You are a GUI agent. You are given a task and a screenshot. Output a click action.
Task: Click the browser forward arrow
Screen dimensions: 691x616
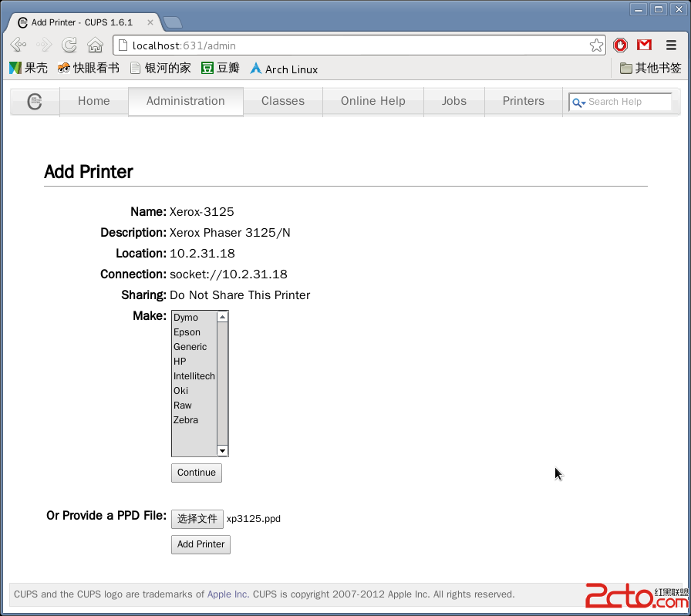pos(44,45)
